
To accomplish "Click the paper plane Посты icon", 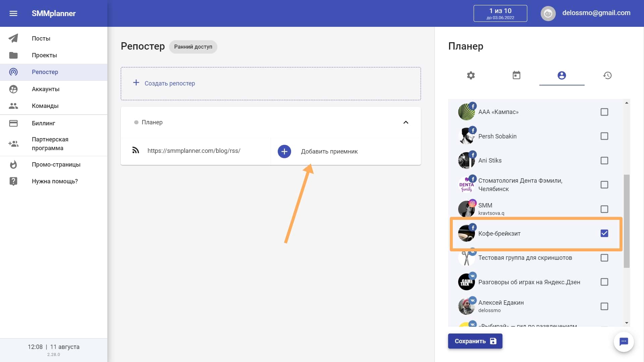I will click(x=13, y=38).
